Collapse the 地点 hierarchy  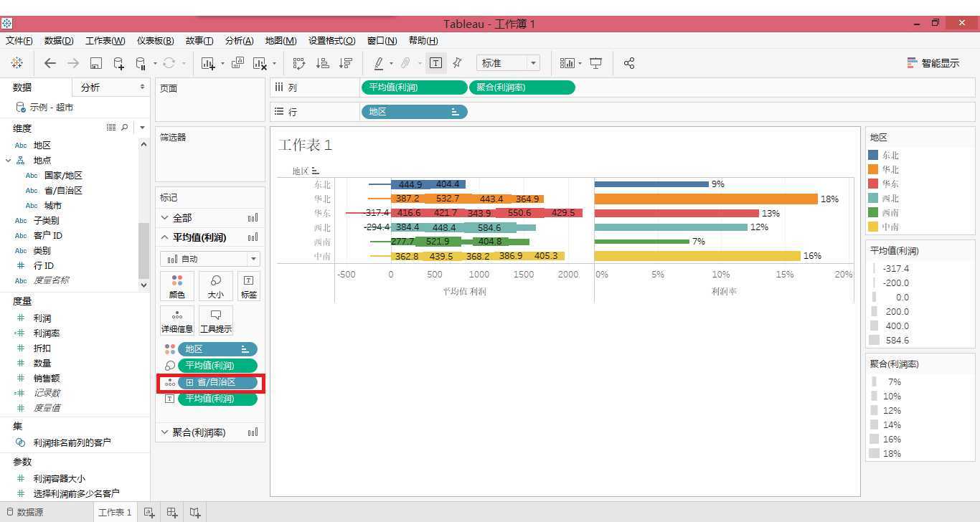coord(8,160)
